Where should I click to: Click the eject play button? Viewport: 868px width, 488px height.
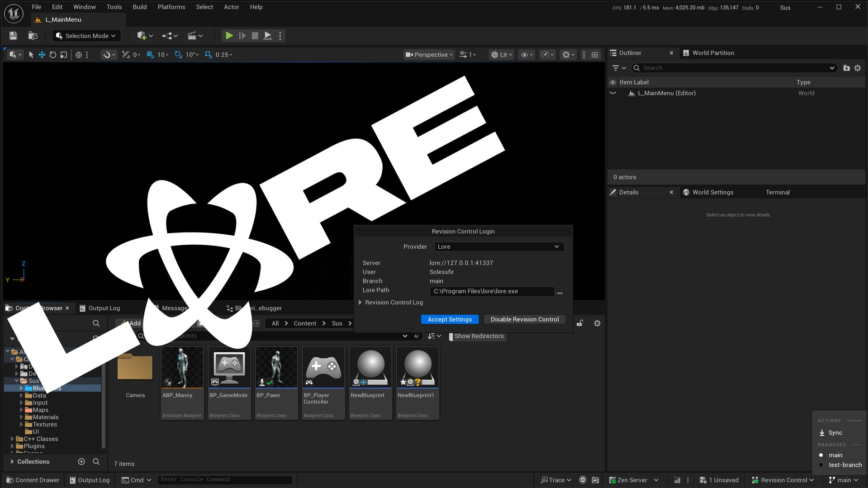click(268, 36)
